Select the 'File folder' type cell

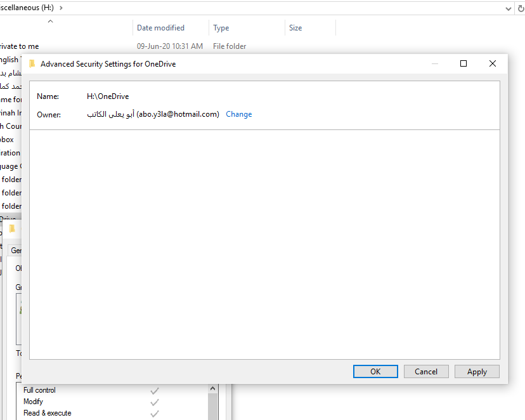pos(230,46)
